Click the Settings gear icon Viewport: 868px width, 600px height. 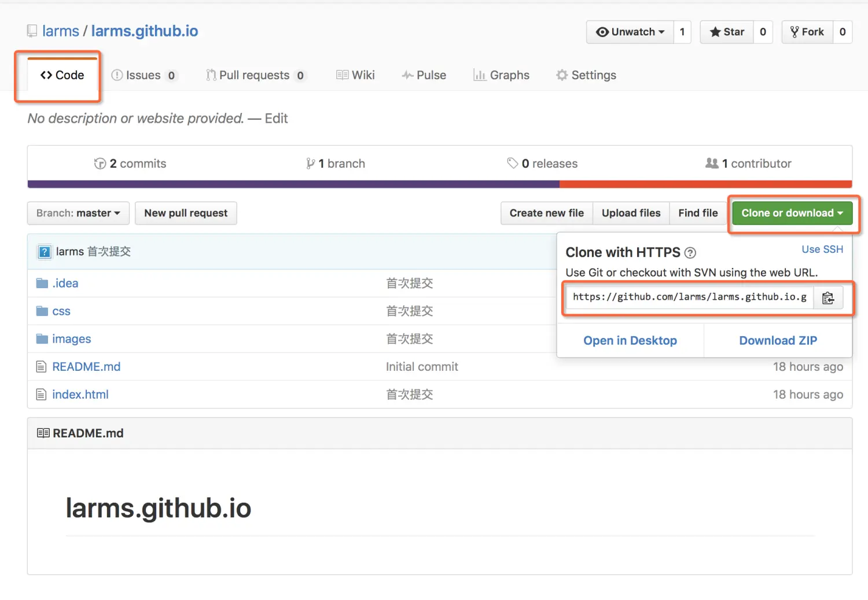coord(562,75)
